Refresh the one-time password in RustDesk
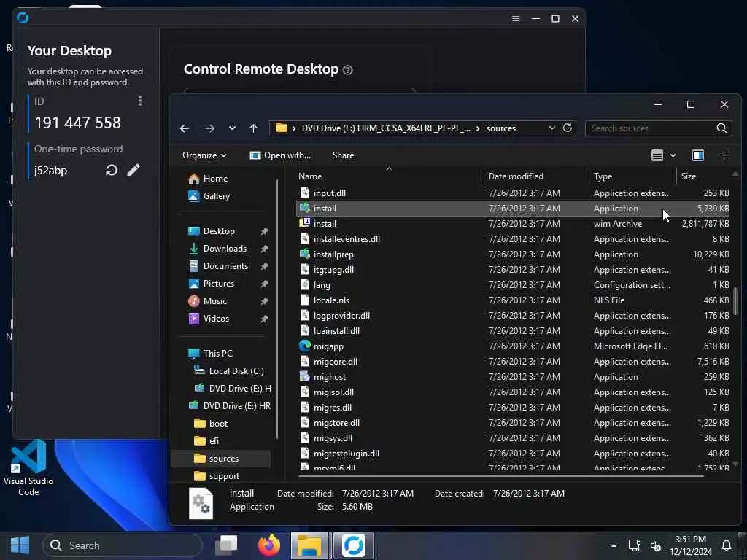Viewport: 747px width, 560px height. pyautogui.click(x=112, y=170)
